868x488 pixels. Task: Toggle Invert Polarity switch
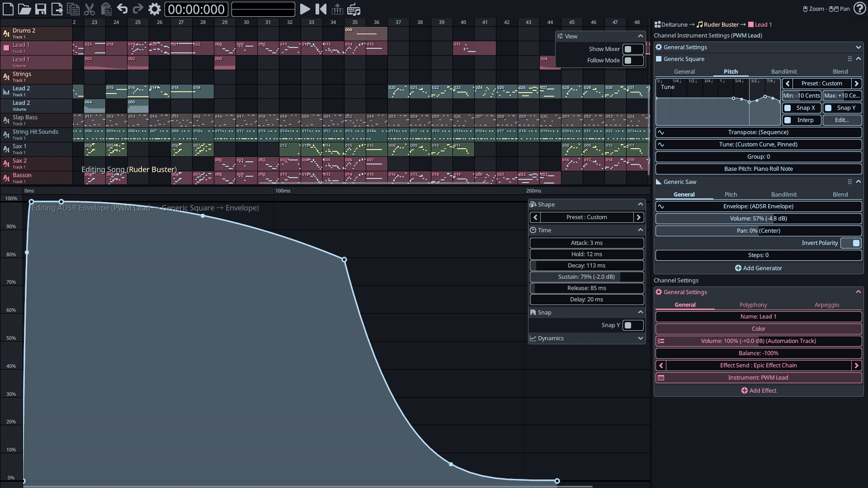tap(851, 243)
